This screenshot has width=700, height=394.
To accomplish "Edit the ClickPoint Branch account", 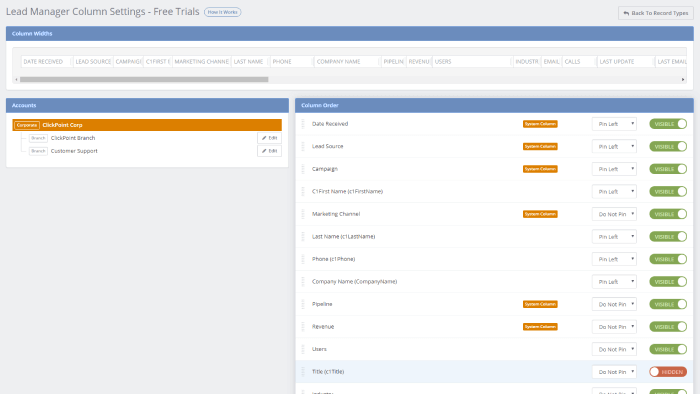I will (x=269, y=138).
